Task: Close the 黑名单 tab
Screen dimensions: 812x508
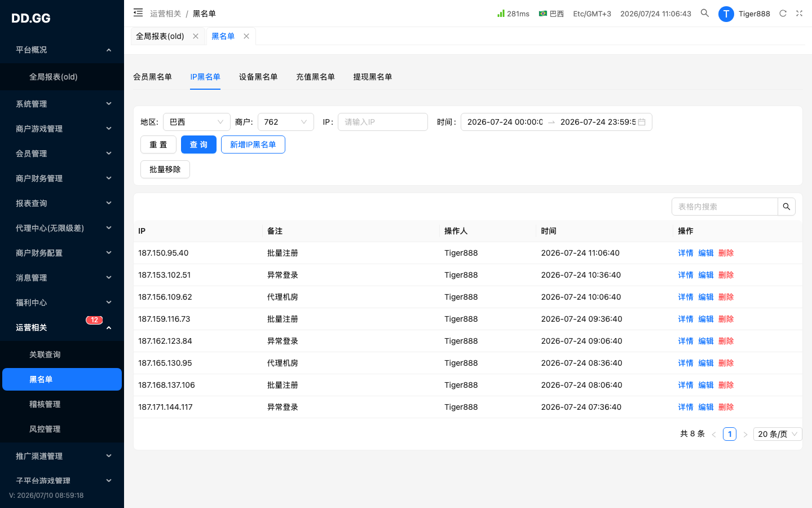Action: (x=246, y=36)
